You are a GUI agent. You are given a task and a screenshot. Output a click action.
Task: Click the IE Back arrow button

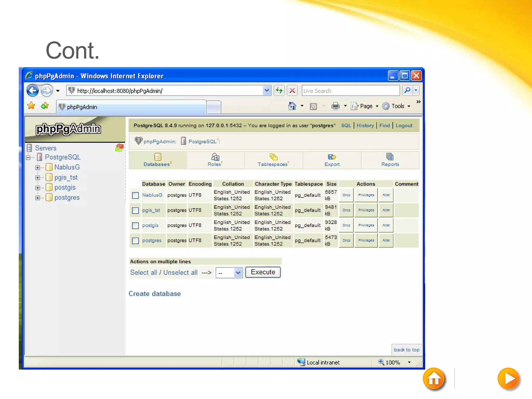[x=33, y=91]
